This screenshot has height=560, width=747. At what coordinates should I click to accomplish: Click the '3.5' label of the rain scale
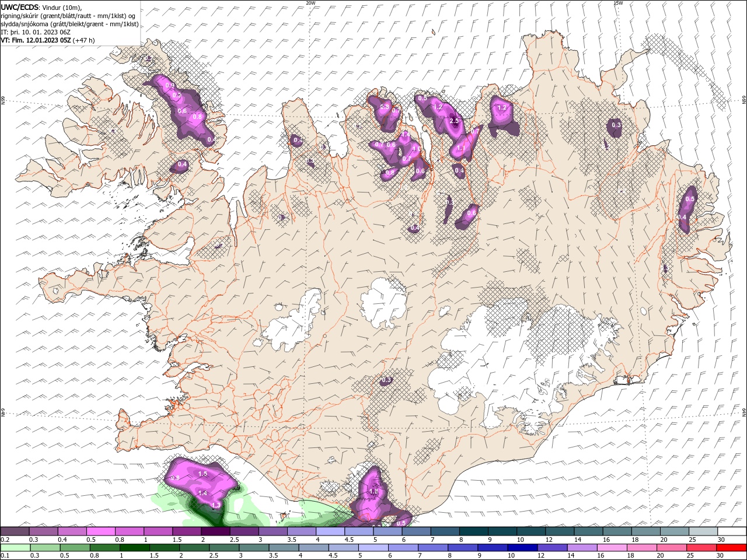click(273, 556)
